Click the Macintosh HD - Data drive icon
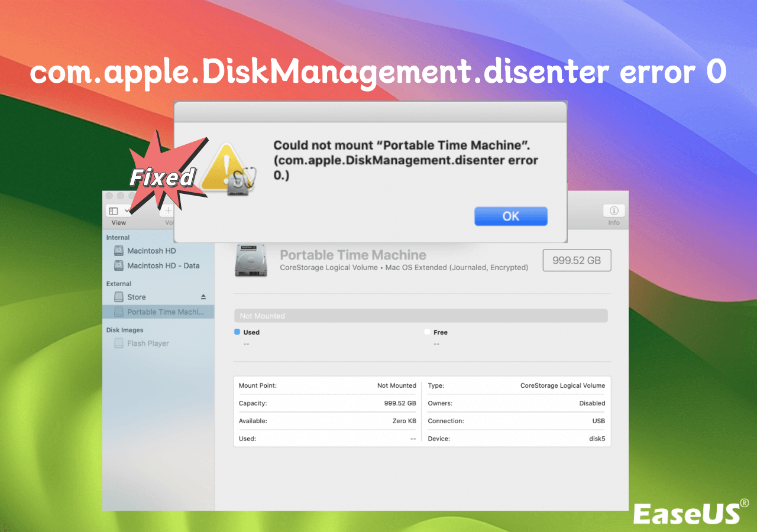 tap(119, 265)
